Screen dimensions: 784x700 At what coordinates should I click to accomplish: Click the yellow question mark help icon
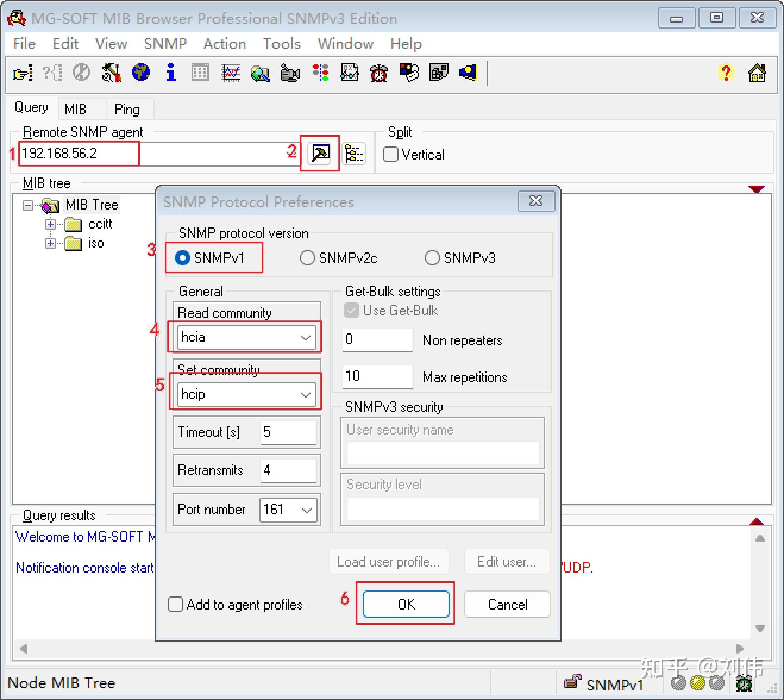[x=726, y=73]
